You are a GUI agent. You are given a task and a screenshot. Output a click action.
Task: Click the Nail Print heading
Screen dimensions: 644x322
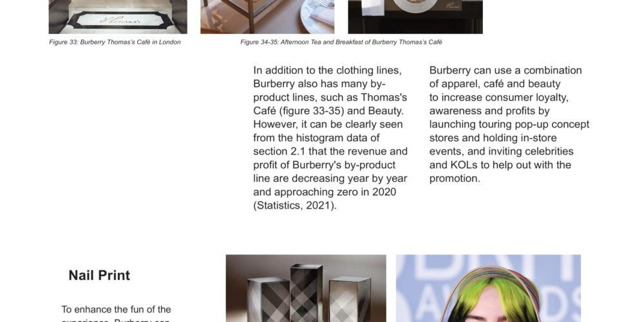99,275
